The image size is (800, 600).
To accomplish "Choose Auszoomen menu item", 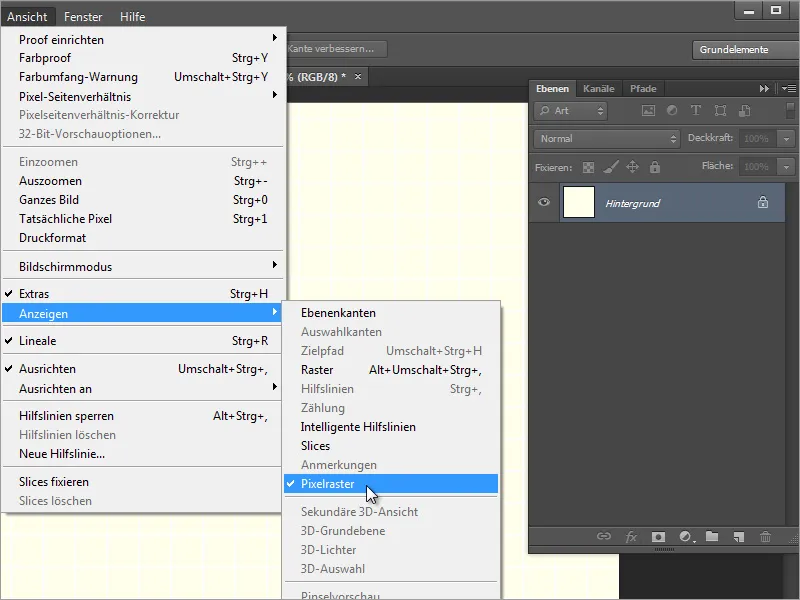I will pyautogui.click(x=143, y=181).
